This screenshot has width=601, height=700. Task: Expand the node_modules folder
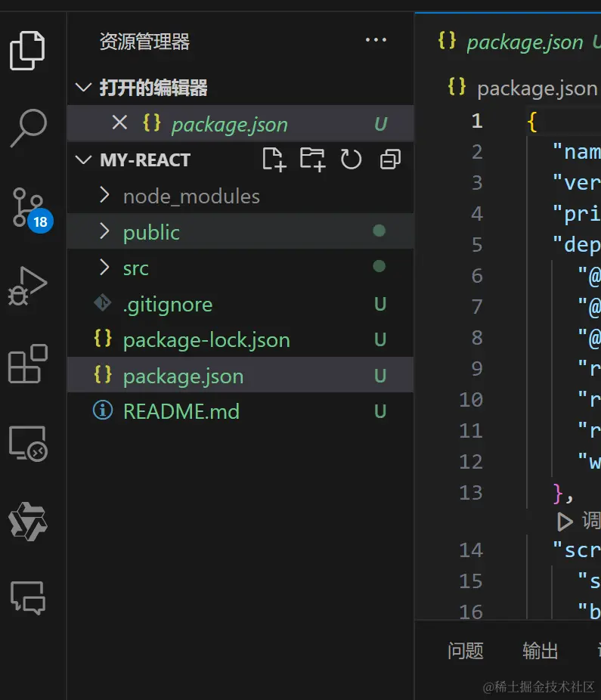(104, 196)
